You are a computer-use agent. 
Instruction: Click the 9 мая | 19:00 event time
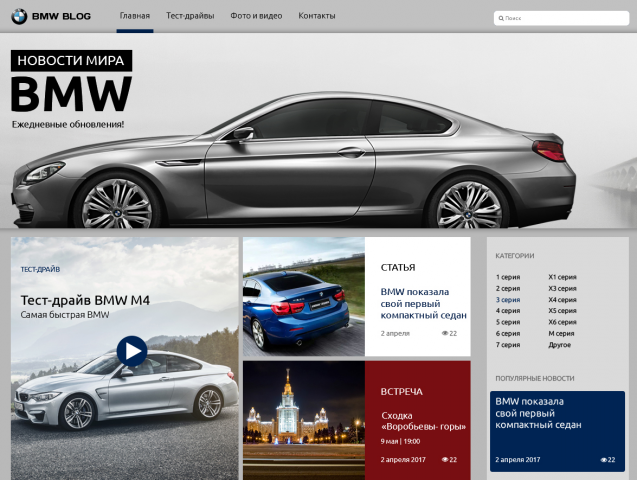click(400, 441)
